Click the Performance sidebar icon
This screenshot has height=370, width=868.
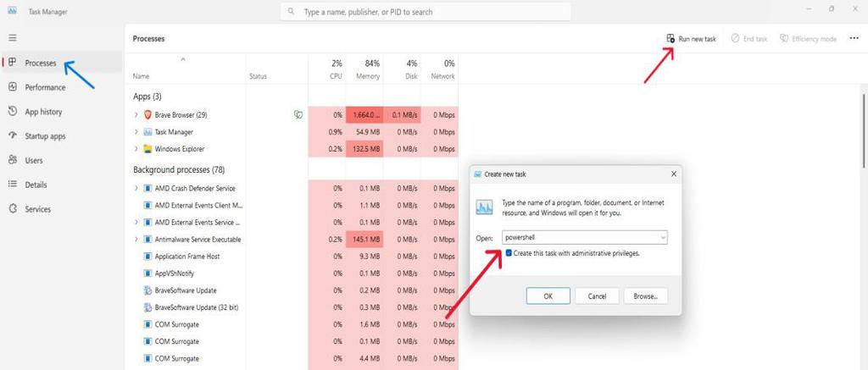[13, 87]
